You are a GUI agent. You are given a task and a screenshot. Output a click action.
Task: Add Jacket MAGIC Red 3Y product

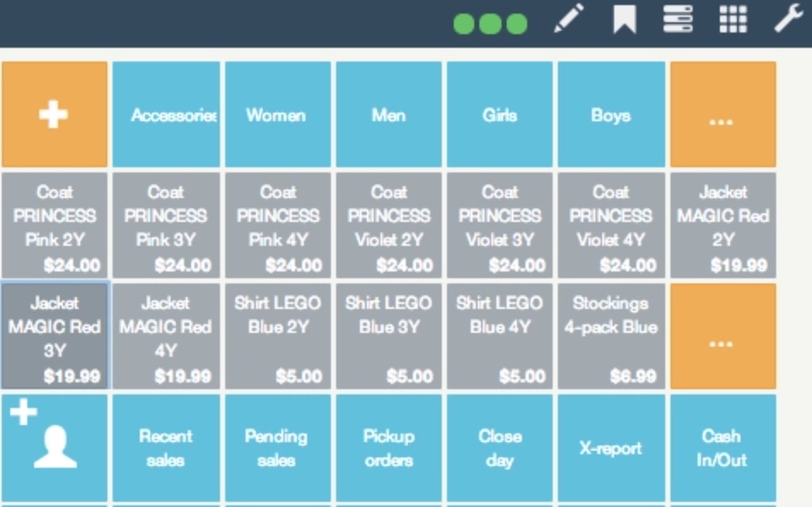(55, 336)
